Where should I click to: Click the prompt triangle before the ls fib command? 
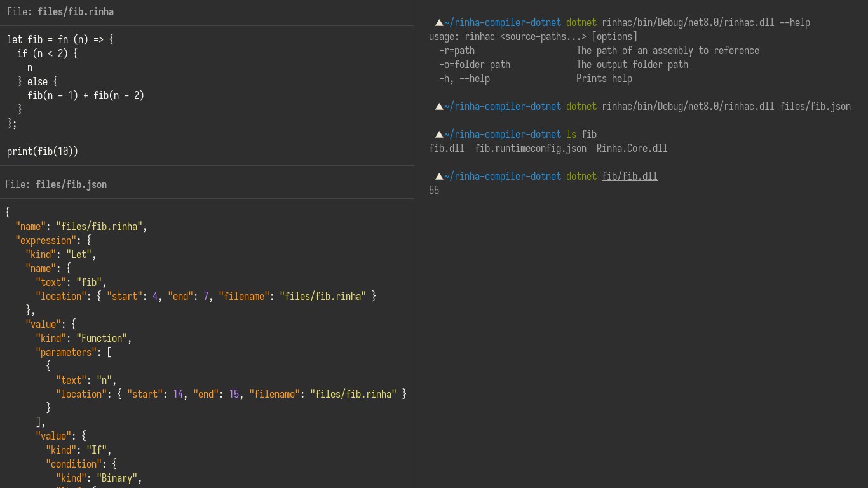439,135
